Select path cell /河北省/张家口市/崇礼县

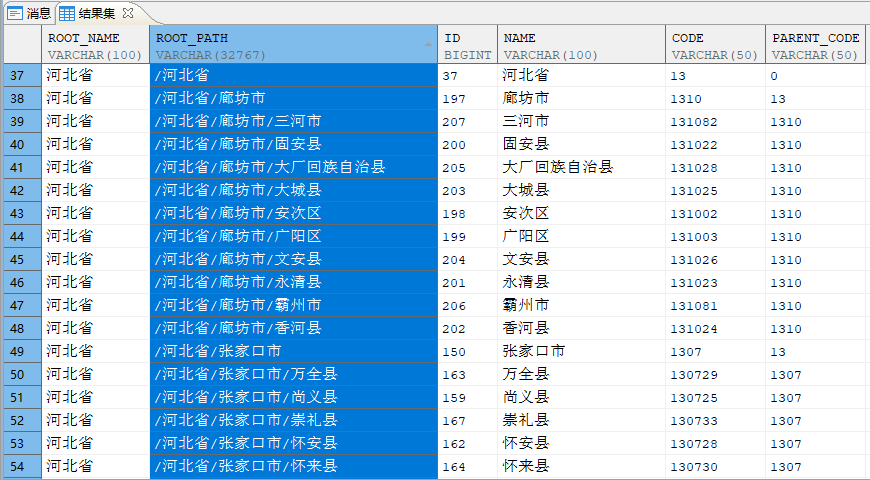click(x=294, y=421)
